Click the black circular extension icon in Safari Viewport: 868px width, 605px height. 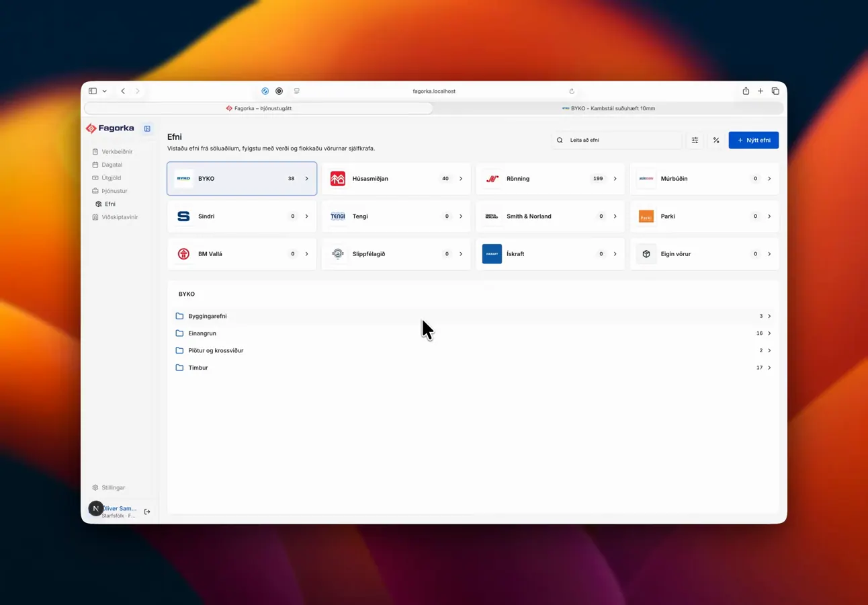point(279,91)
